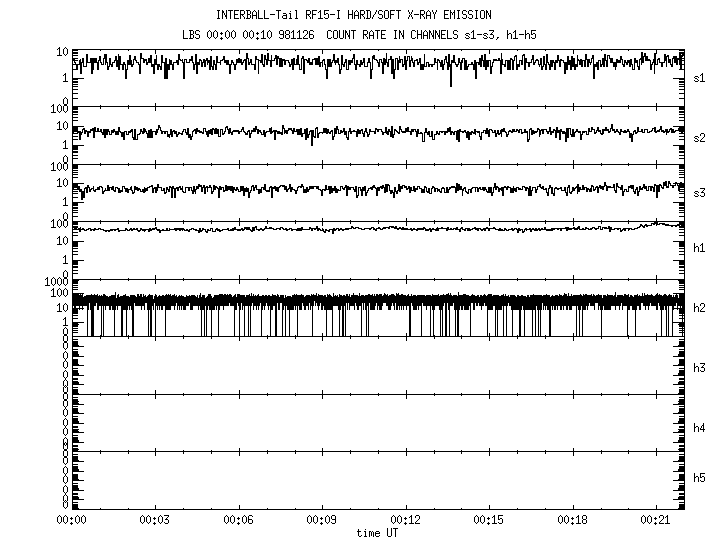The image size is (720, 550).
Task: Click the h4 channel label
Action: point(700,428)
